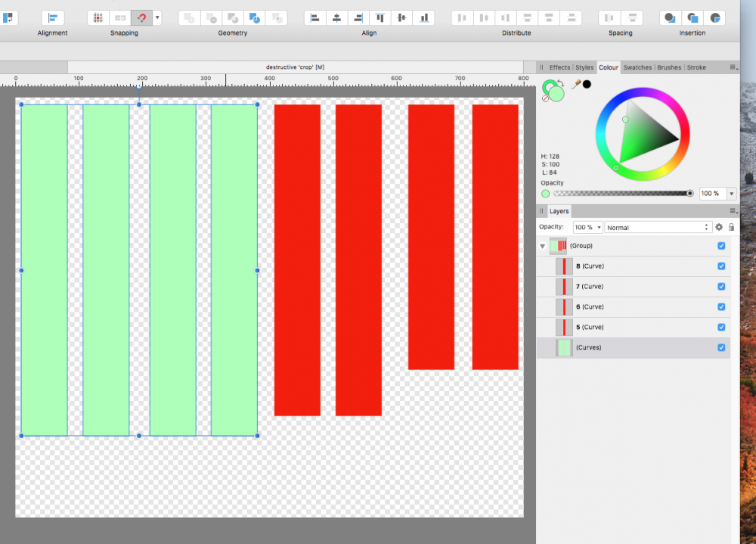Switch to the Swatches tab
756x544 pixels.
(x=637, y=67)
